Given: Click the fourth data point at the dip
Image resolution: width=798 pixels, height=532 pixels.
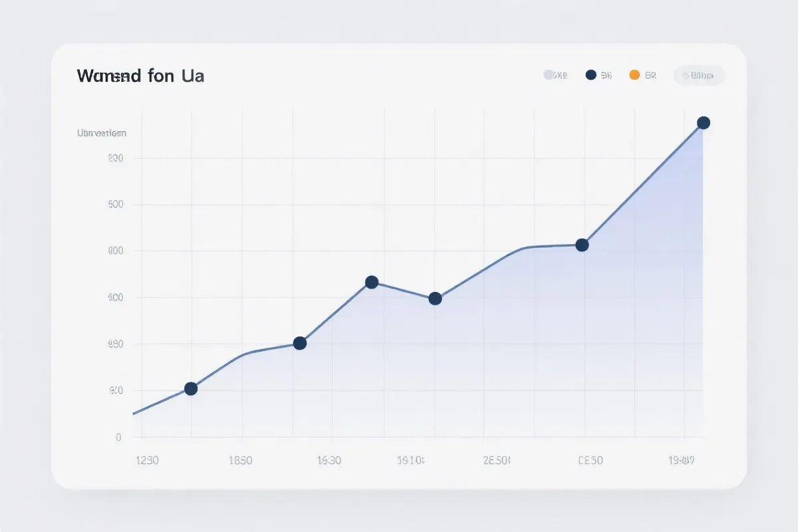Looking at the screenshot, I should point(435,299).
